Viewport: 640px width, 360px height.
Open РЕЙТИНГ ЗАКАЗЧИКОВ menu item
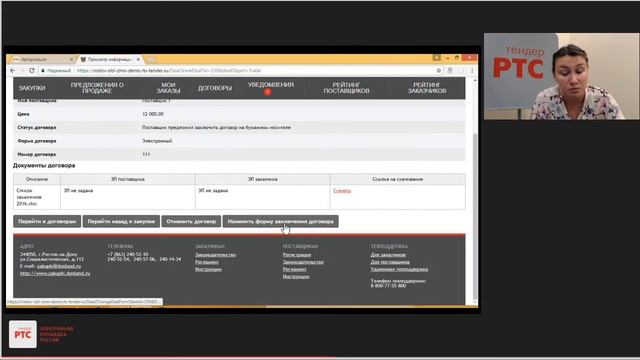[x=427, y=88]
